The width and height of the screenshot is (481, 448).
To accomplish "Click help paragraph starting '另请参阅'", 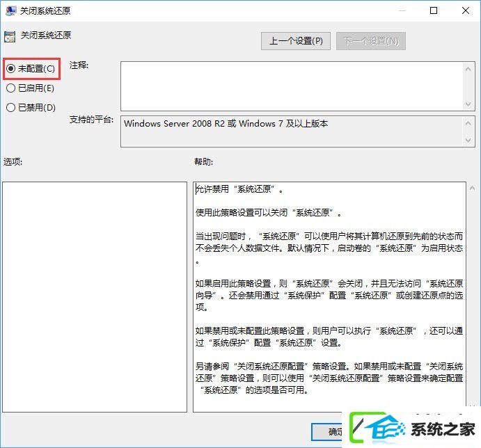I will click(329, 378).
